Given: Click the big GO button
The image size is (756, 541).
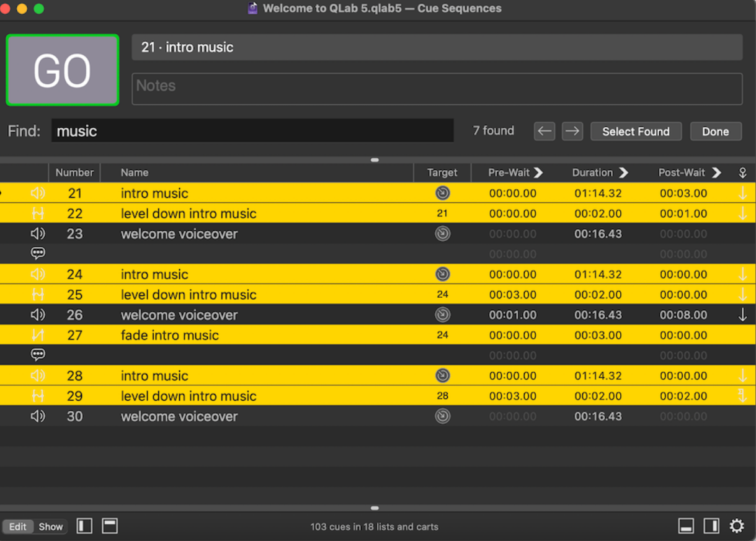Looking at the screenshot, I should coord(63,70).
